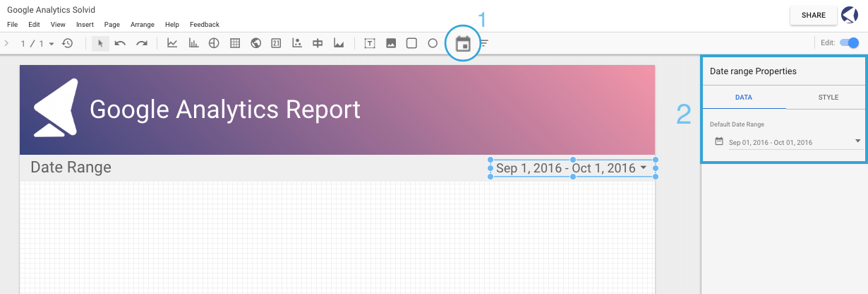Go to previous page arrow
Viewport: 868px width, 294px height.
pos(6,43)
